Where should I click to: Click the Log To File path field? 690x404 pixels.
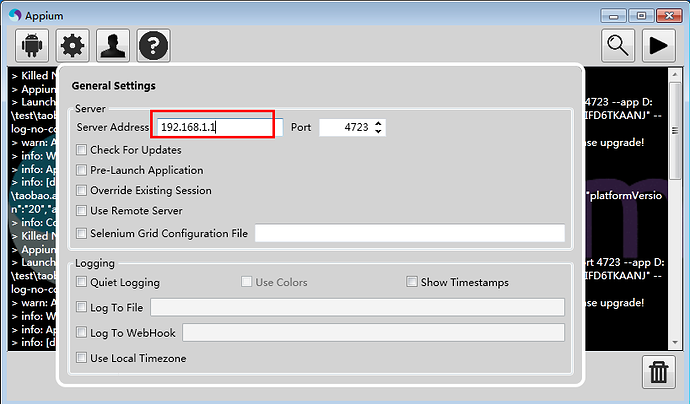357,307
